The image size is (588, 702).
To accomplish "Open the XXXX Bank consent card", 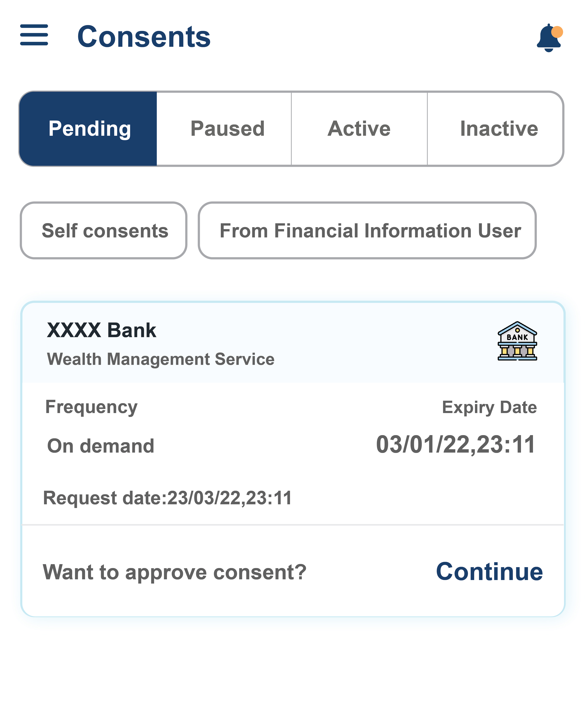I will [293, 459].
